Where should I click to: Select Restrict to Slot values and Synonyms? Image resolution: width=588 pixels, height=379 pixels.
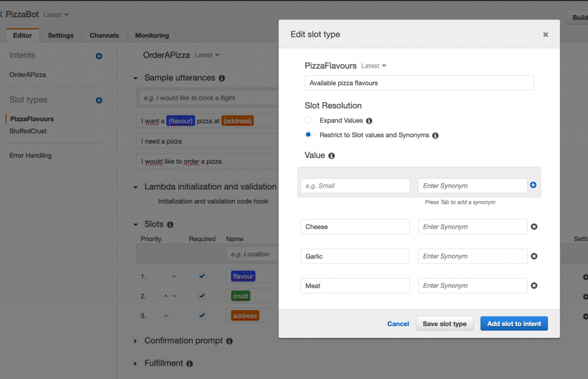pos(308,135)
